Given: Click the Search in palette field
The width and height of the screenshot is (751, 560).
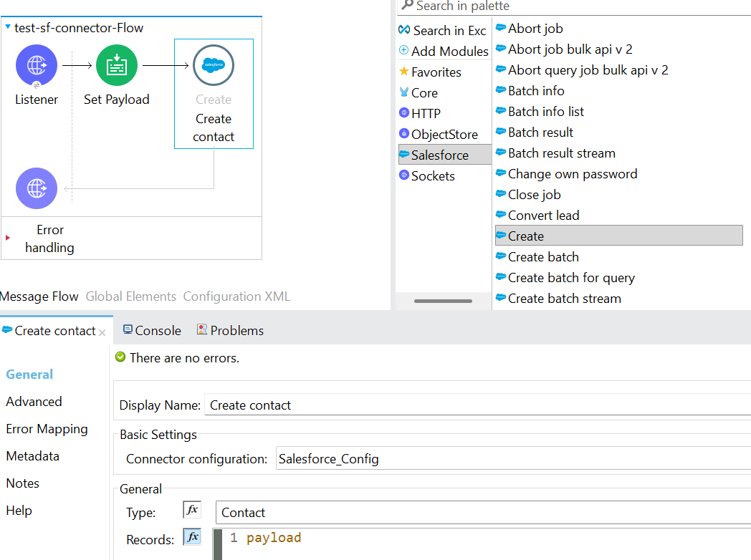Looking at the screenshot, I should (x=574, y=6).
